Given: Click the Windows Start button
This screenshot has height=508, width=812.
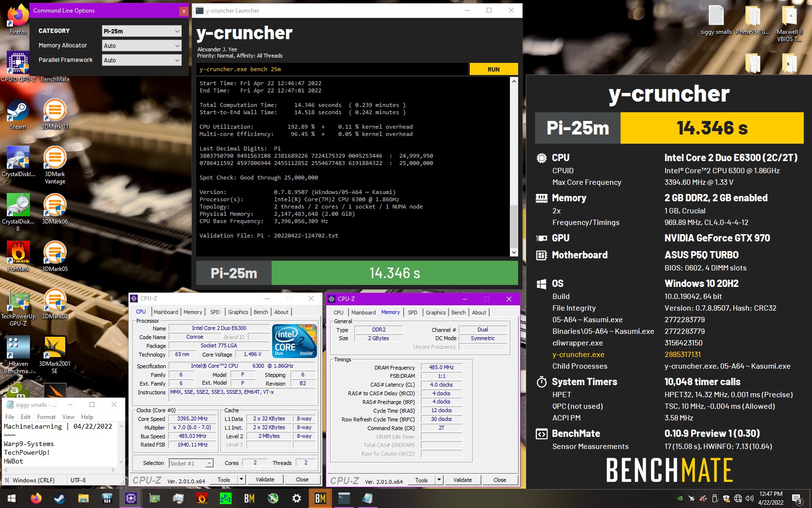Looking at the screenshot, I should click(x=12, y=498).
